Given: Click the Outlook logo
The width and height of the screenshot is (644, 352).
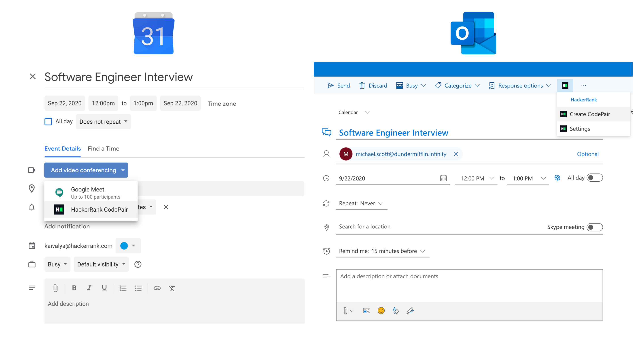Looking at the screenshot, I should pyautogui.click(x=473, y=33).
